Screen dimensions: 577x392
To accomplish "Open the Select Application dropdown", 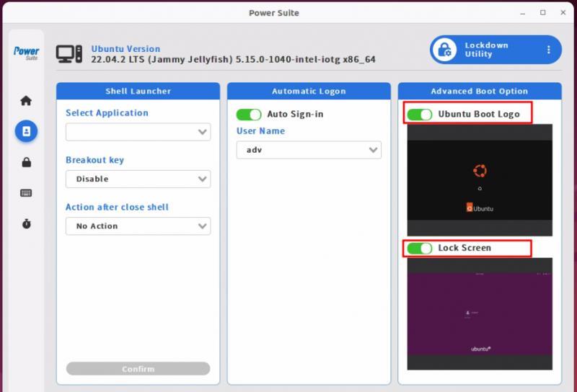I will pos(138,132).
